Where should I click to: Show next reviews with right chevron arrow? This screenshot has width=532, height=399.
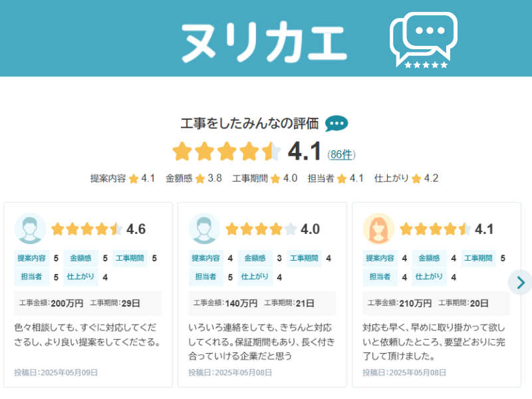click(520, 282)
